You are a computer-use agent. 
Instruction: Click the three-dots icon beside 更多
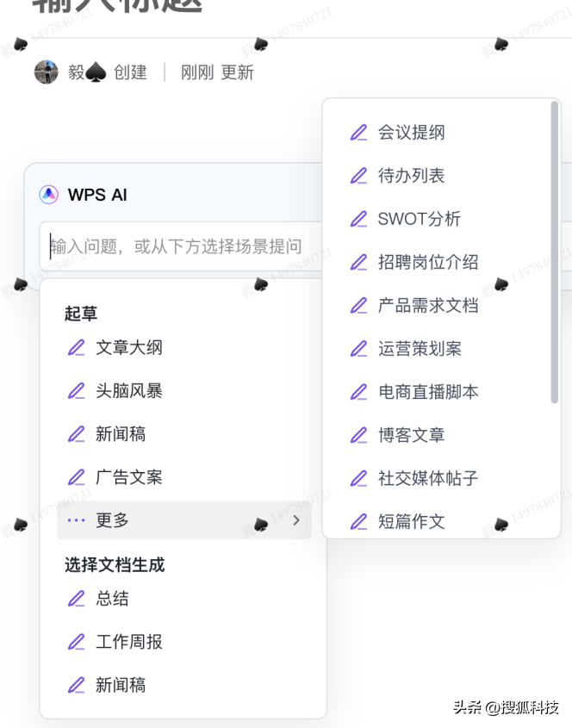(x=76, y=520)
